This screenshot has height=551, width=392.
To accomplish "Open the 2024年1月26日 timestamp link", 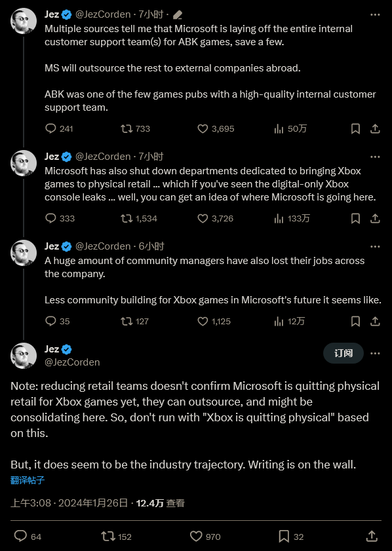I will pyautogui.click(x=93, y=503).
